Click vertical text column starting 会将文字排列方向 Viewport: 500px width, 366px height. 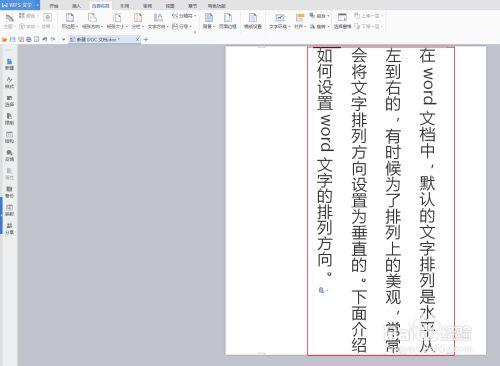coord(359,200)
